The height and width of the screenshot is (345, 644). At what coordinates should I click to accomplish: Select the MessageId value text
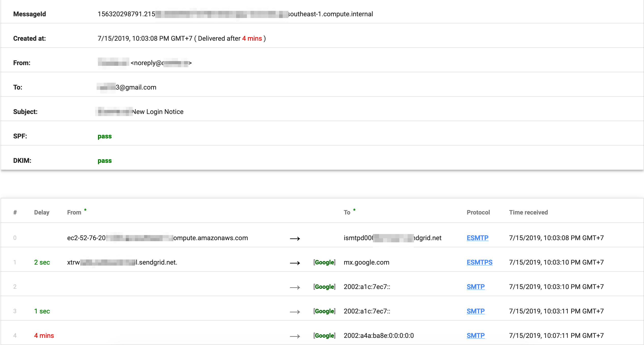[x=234, y=14]
